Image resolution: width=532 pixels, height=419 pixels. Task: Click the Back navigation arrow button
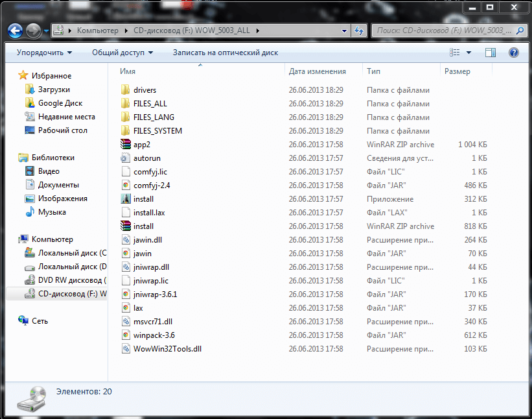16,30
